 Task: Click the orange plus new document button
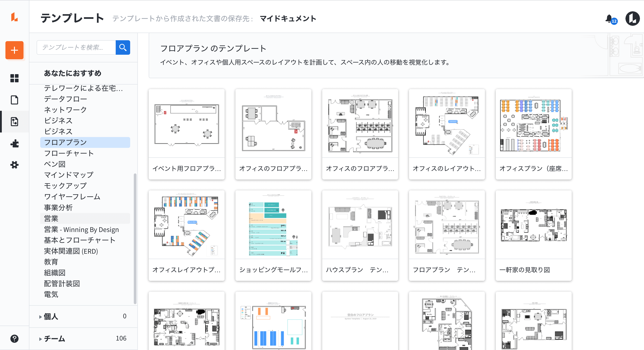point(14,50)
